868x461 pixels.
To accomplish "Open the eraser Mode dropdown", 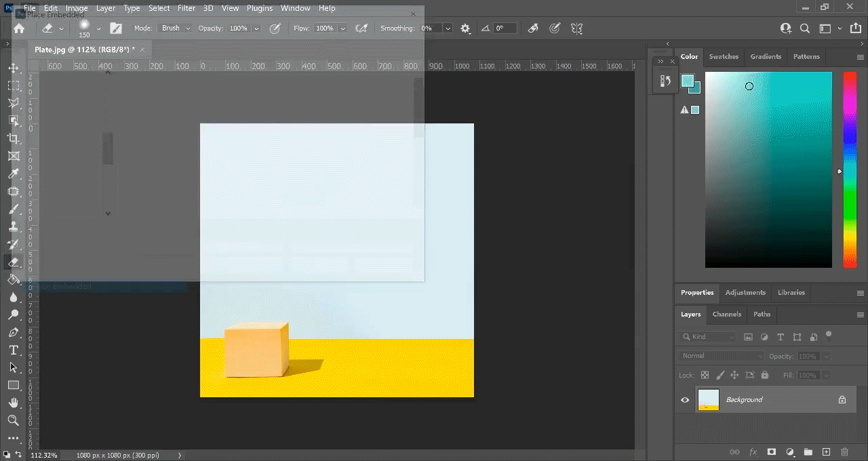I will click(x=175, y=28).
